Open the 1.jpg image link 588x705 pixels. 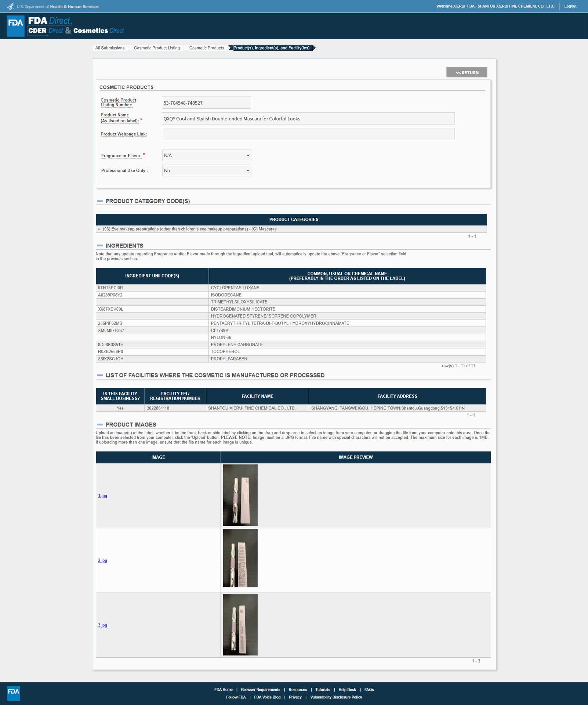point(102,496)
